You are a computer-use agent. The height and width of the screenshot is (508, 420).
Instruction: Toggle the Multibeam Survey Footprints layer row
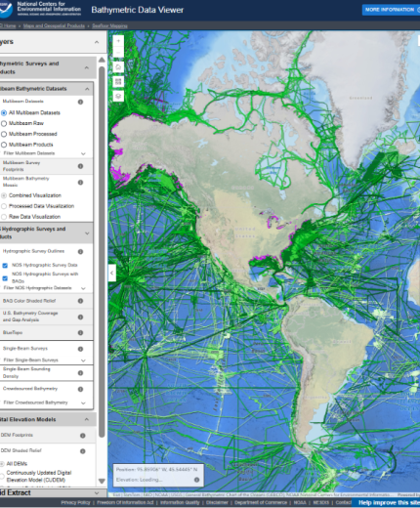coord(46,166)
